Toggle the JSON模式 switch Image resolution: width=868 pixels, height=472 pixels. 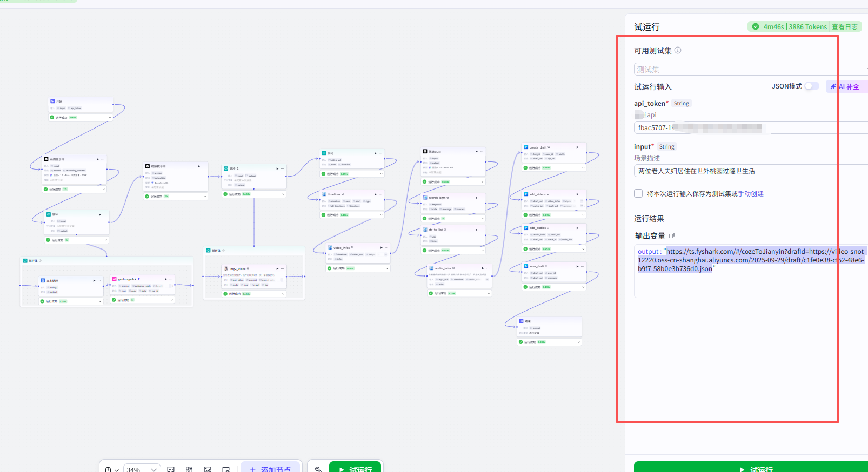tap(811, 86)
